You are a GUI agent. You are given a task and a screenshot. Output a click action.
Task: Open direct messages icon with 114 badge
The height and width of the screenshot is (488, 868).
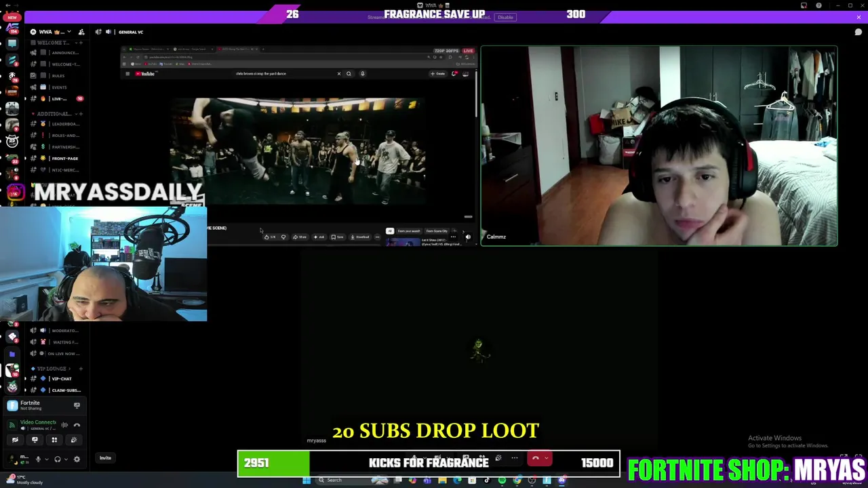[x=12, y=28]
